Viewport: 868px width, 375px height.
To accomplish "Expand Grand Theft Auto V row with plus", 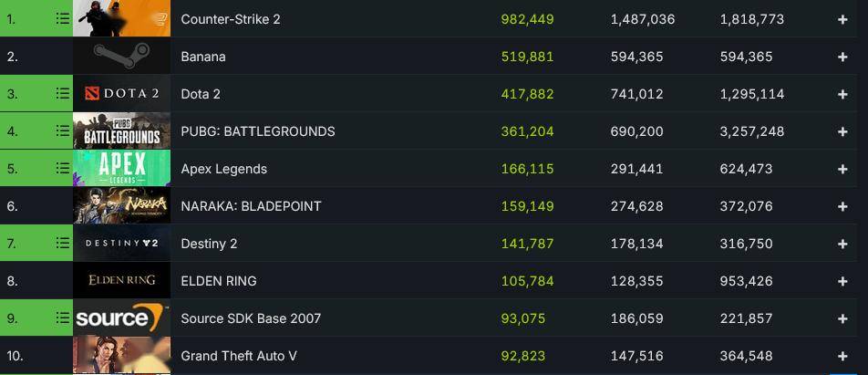I will tap(842, 356).
